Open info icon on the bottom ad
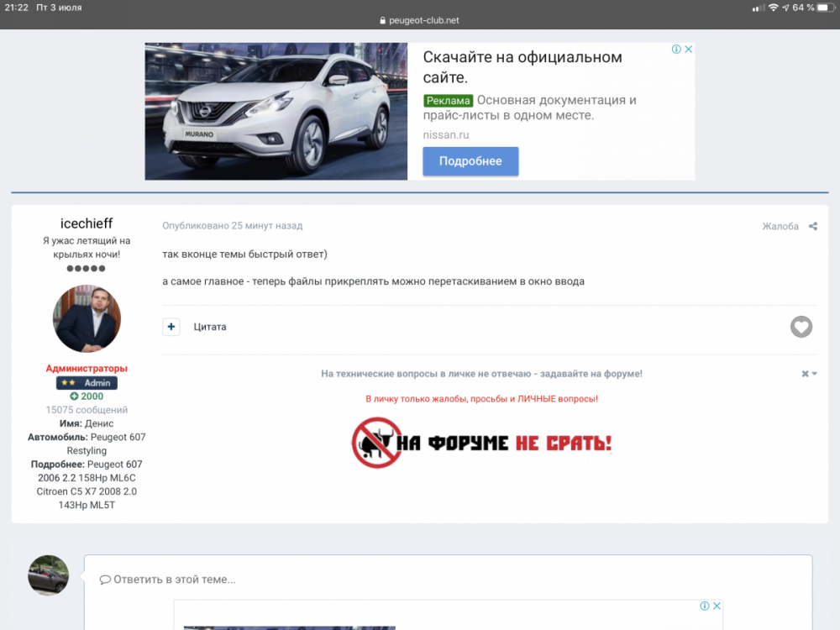 point(705,606)
